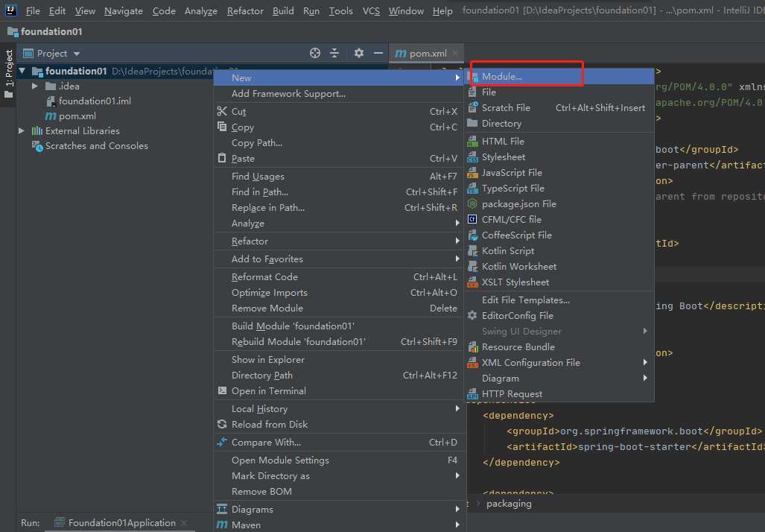
Task: Click the TypeScript File icon
Action: (x=472, y=188)
